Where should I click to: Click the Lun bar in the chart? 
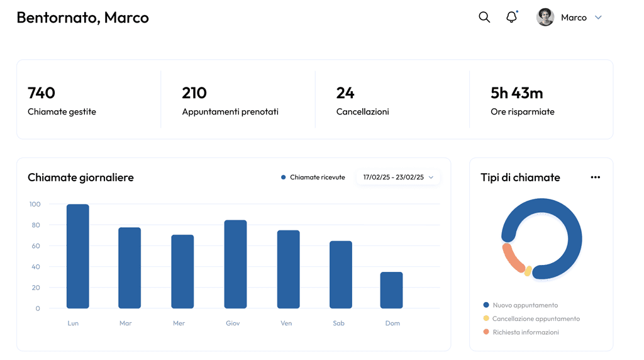pos(77,256)
